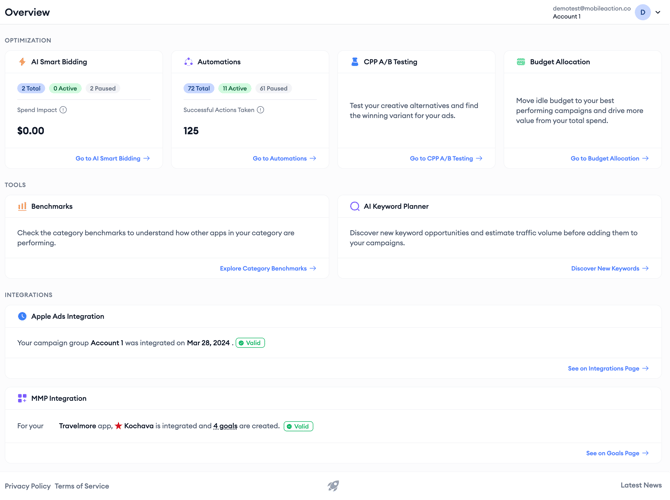Click the INTEGRATIONS section label

29,295
